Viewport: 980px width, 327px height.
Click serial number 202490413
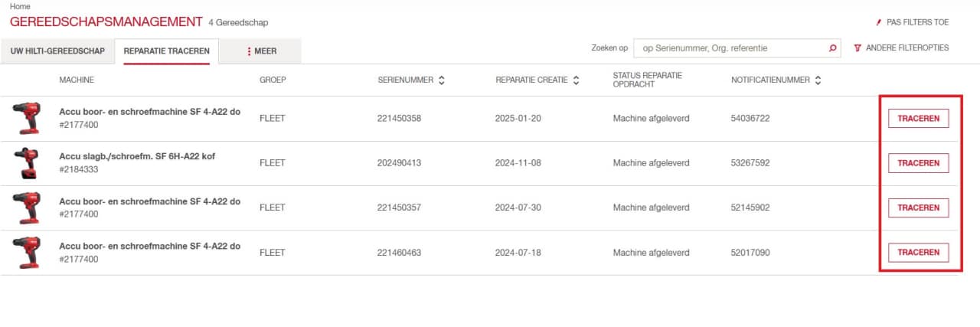(x=400, y=163)
